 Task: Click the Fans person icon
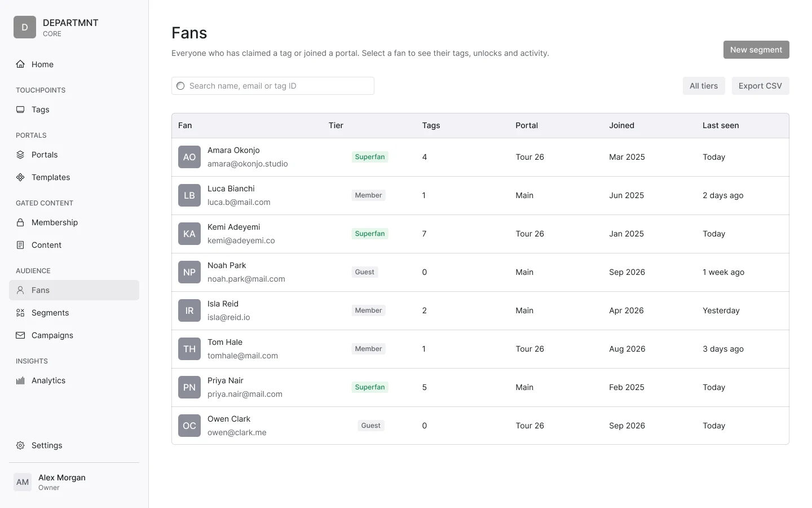coord(20,290)
